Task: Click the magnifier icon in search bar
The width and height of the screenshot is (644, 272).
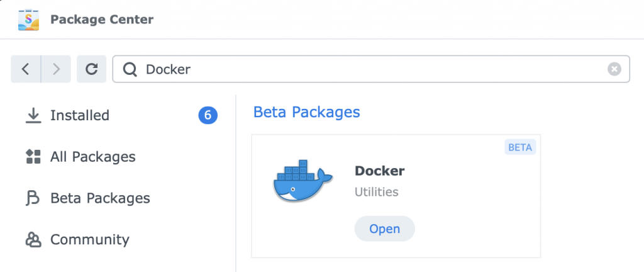Action: click(130, 69)
